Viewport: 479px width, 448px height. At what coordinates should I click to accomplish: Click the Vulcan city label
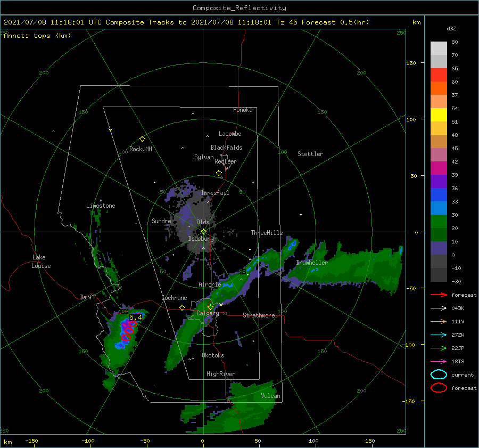pos(270,396)
